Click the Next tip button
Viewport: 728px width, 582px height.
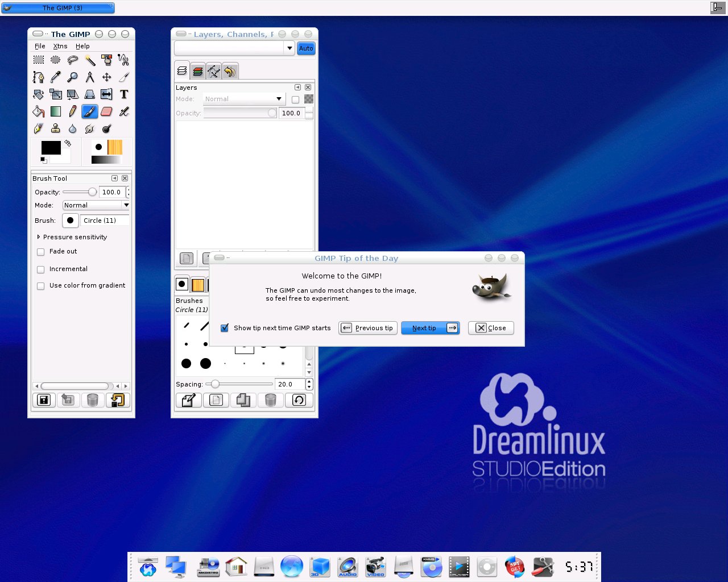431,328
